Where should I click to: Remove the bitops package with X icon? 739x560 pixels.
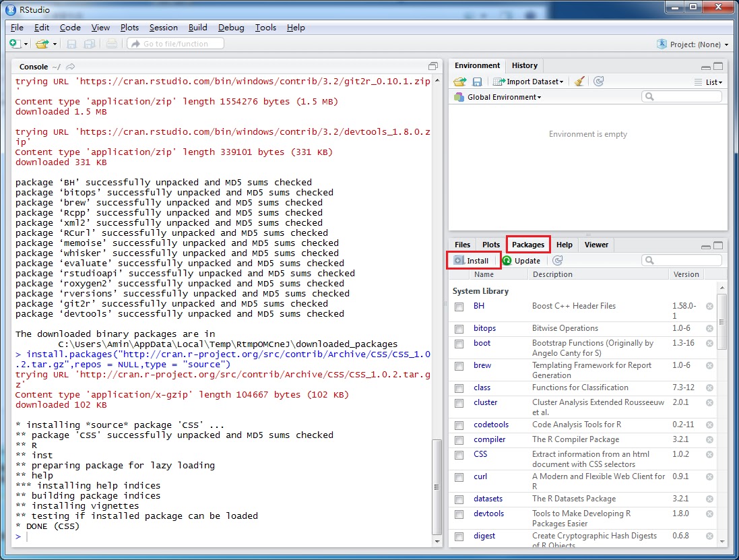tap(709, 329)
